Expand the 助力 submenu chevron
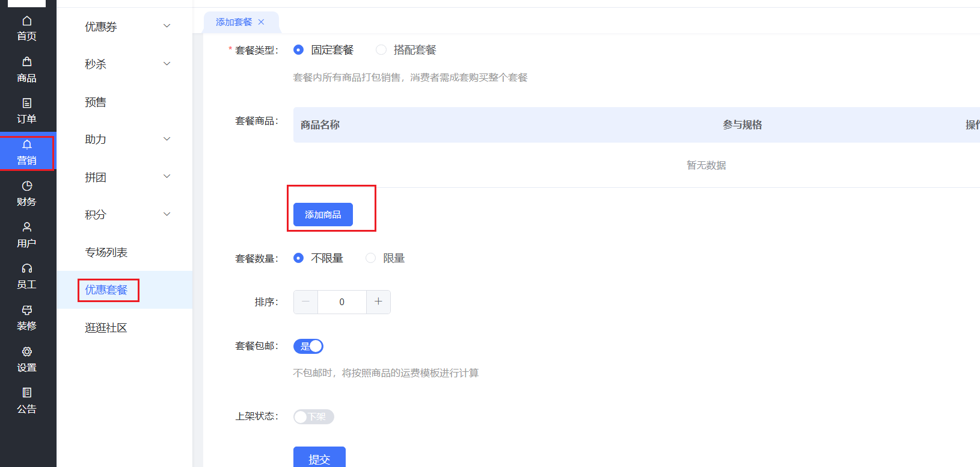The height and width of the screenshot is (467, 980). pyautogui.click(x=167, y=139)
